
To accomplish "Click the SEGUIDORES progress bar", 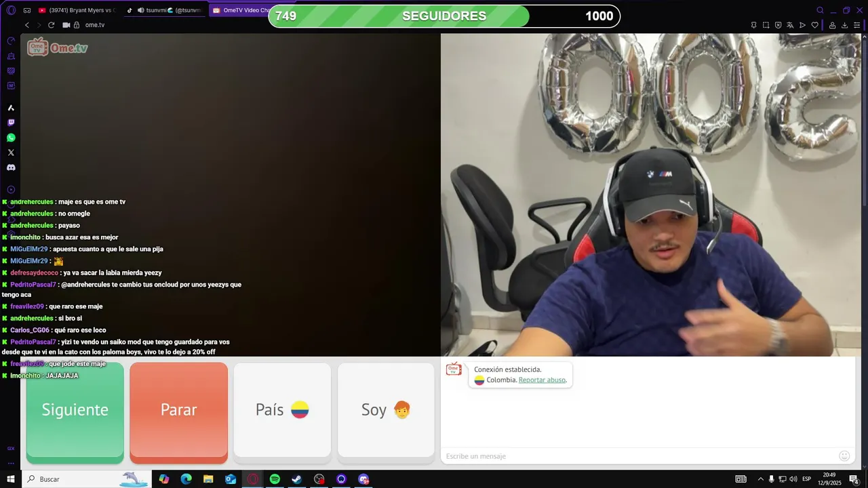I will 444,16.
